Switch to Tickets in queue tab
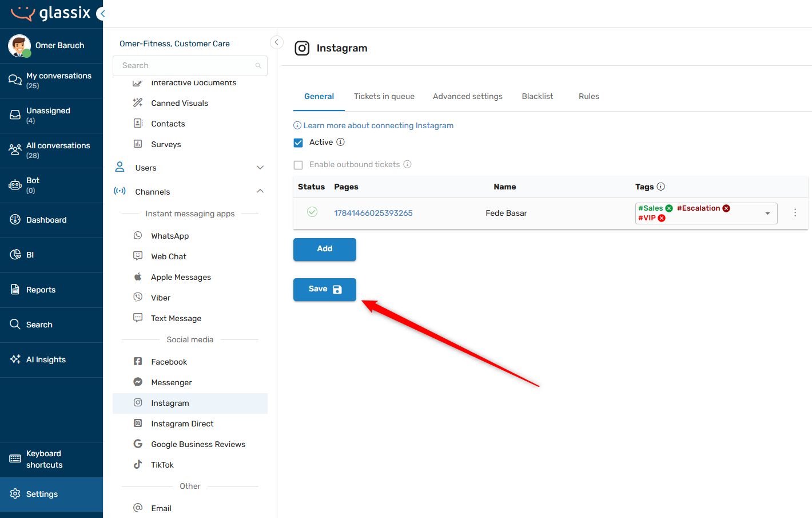The height and width of the screenshot is (518, 812). [384, 96]
